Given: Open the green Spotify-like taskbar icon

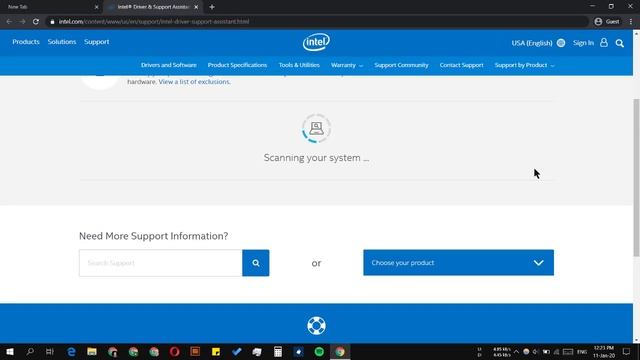Looking at the screenshot, I should point(319,351).
